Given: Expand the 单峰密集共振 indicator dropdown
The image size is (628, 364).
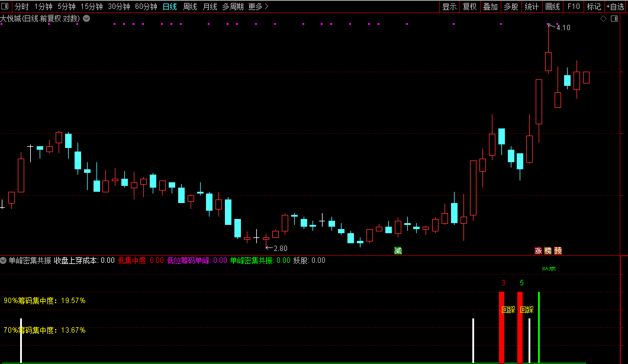Looking at the screenshot, I should click(3, 260).
